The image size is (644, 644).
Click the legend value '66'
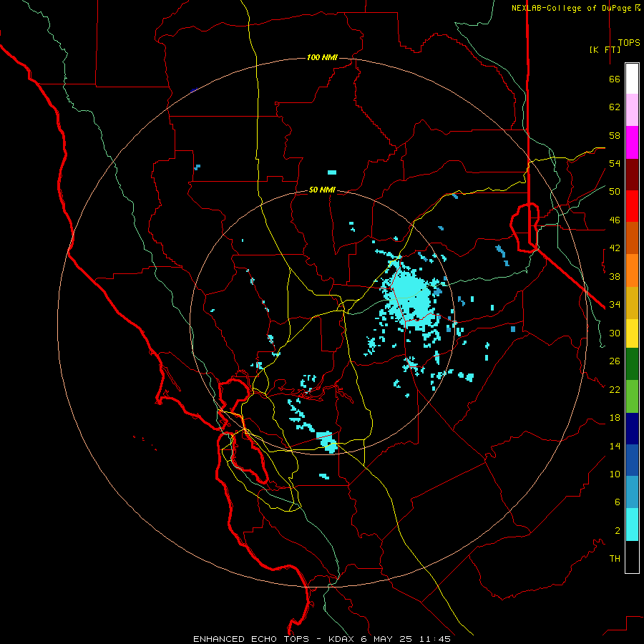point(615,79)
